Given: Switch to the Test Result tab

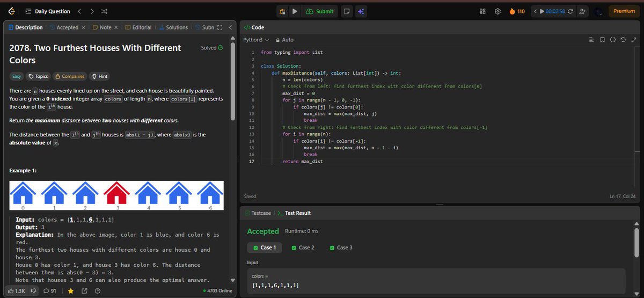Looking at the screenshot, I should pyautogui.click(x=294, y=213).
